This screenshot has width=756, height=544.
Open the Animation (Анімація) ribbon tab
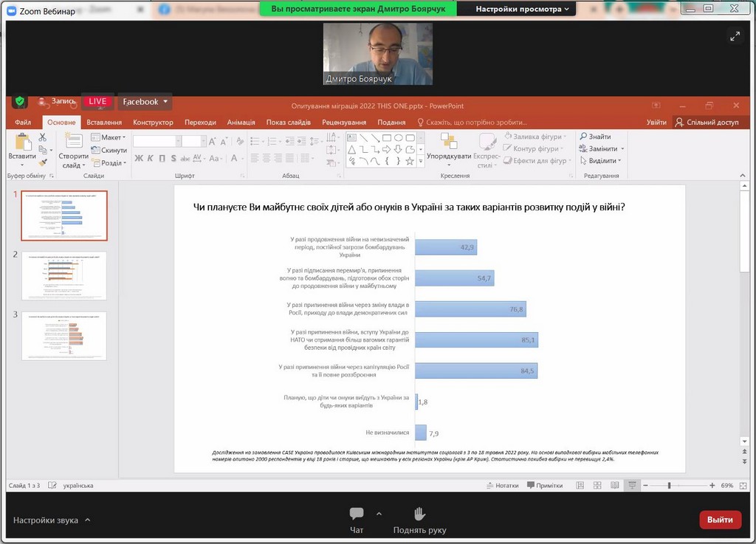click(x=241, y=123)
